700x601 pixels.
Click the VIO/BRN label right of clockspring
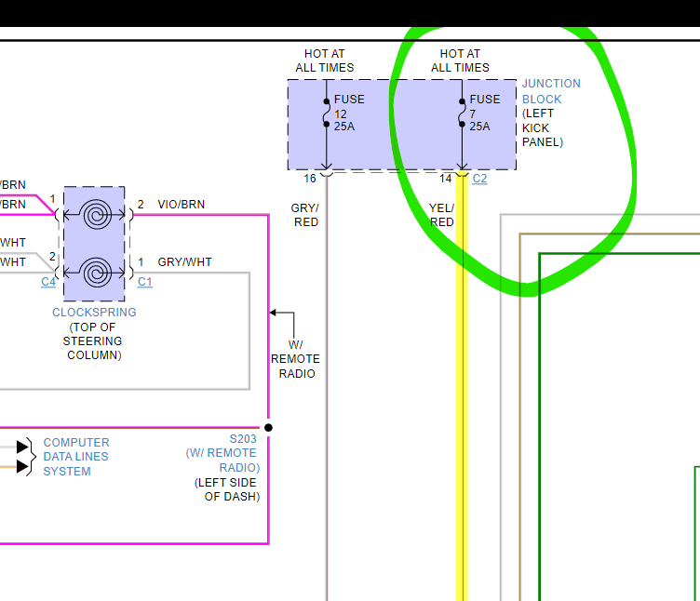point(182,205)
